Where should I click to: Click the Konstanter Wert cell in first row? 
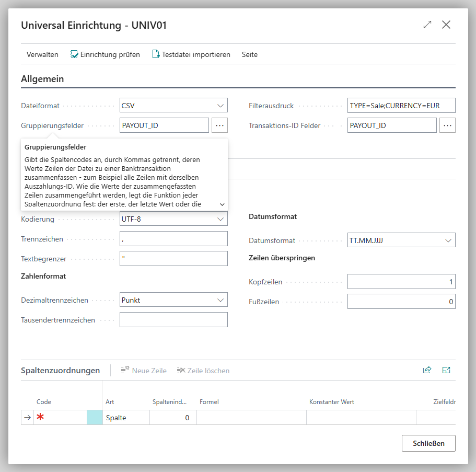coord(361,417)
